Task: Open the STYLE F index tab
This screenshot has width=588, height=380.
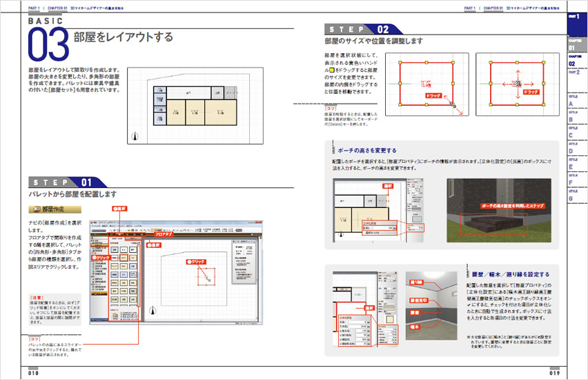Action: (x=577, y=180)
